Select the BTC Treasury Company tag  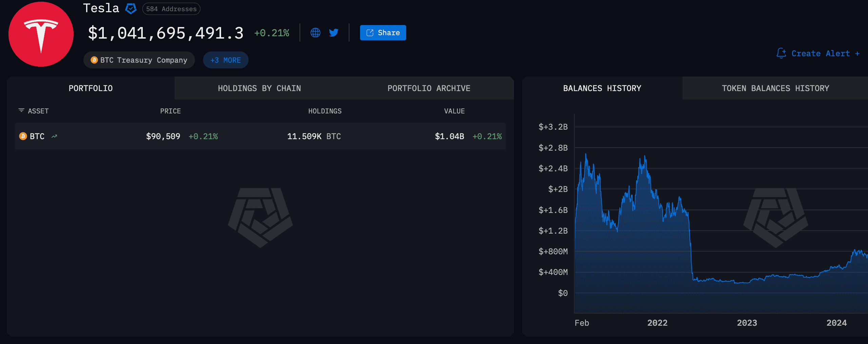[x=139, y=60]
